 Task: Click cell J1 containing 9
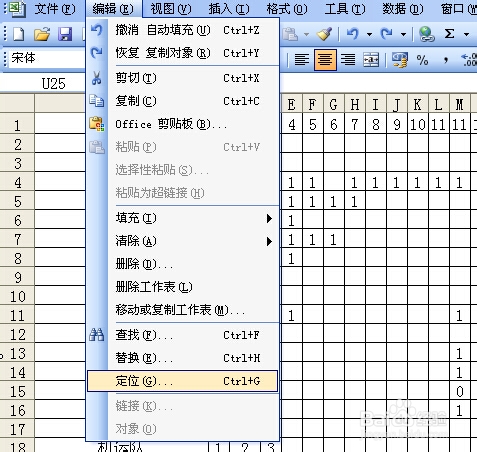pos(397,125)
